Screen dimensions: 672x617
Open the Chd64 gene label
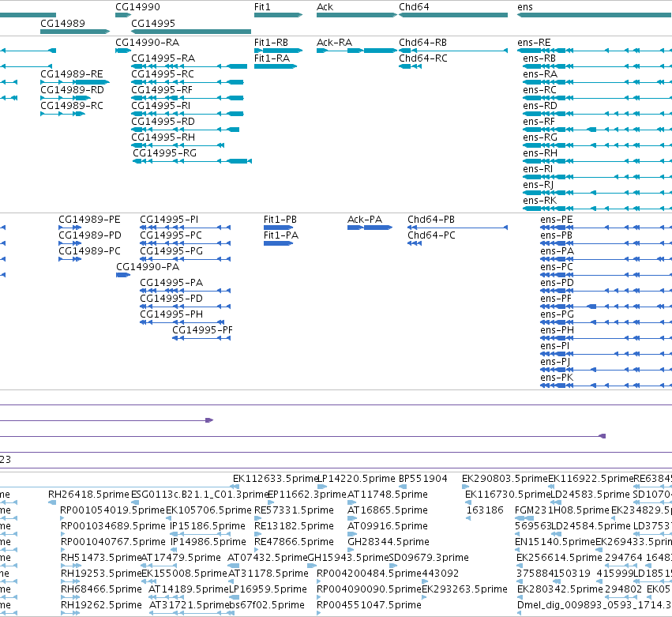coord(414,7)
